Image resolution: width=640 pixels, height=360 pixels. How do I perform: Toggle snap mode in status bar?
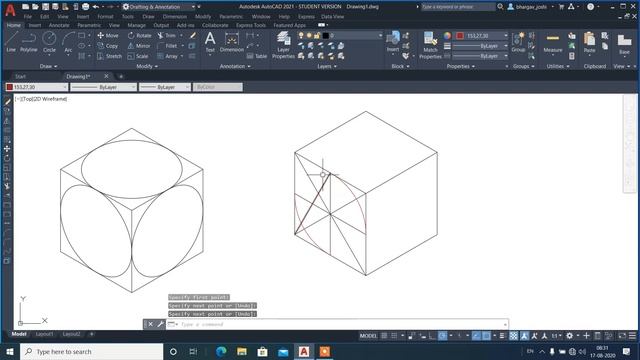[394, 336]
